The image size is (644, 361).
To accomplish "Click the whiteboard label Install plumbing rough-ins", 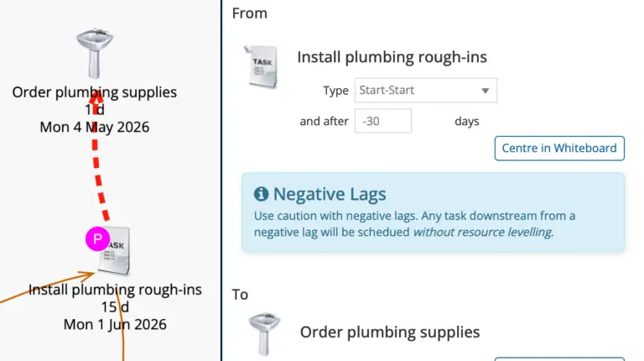I will click(115, 290).
